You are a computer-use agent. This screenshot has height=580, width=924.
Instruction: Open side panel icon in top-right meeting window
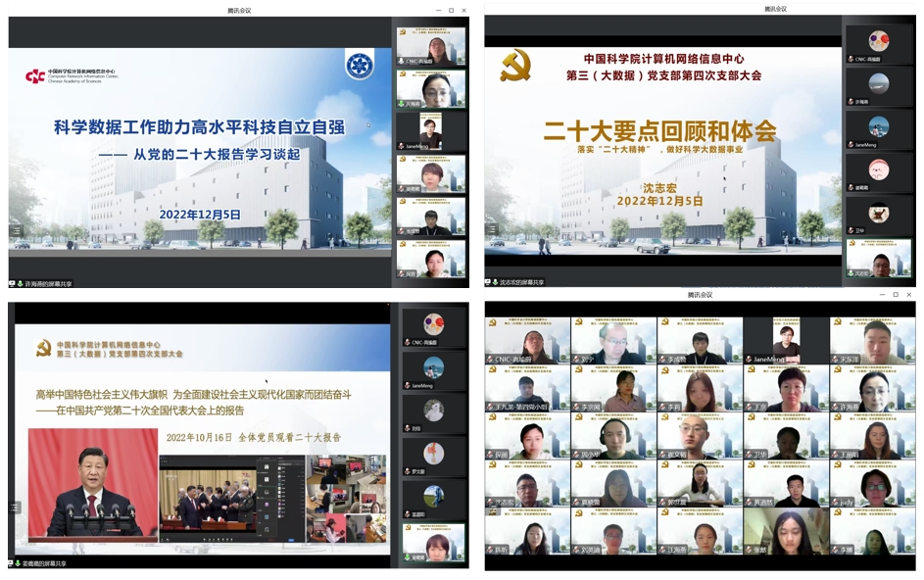pos(493,230)
